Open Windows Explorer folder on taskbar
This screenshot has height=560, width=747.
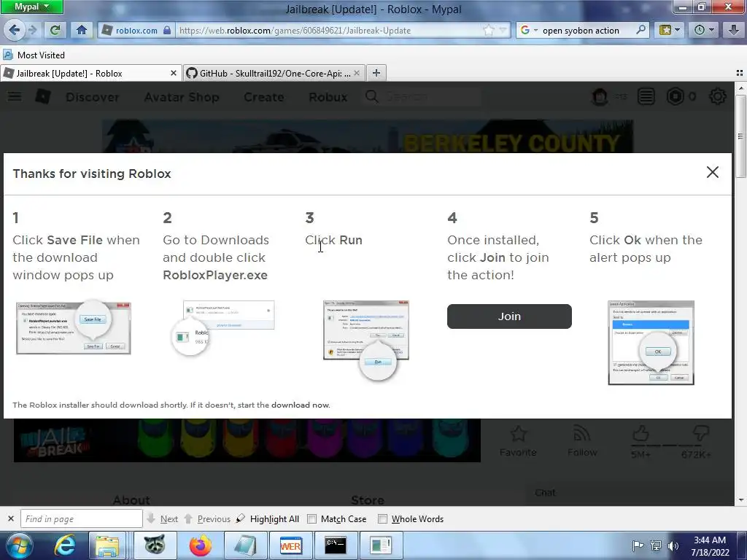coord(107,545)
